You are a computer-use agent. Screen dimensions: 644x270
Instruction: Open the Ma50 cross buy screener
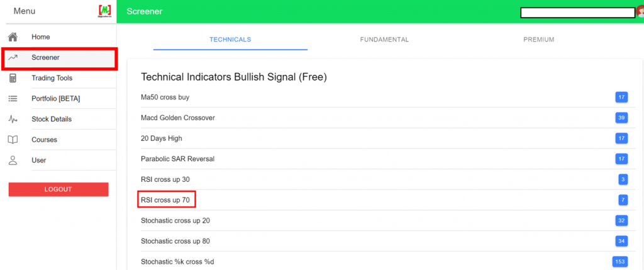165,98
